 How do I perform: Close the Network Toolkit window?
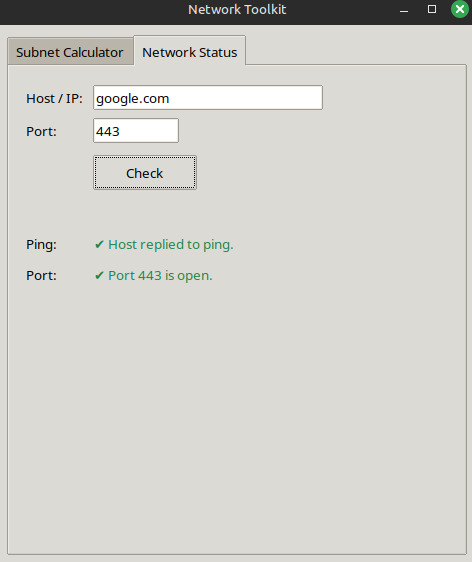tap(460, 9)
